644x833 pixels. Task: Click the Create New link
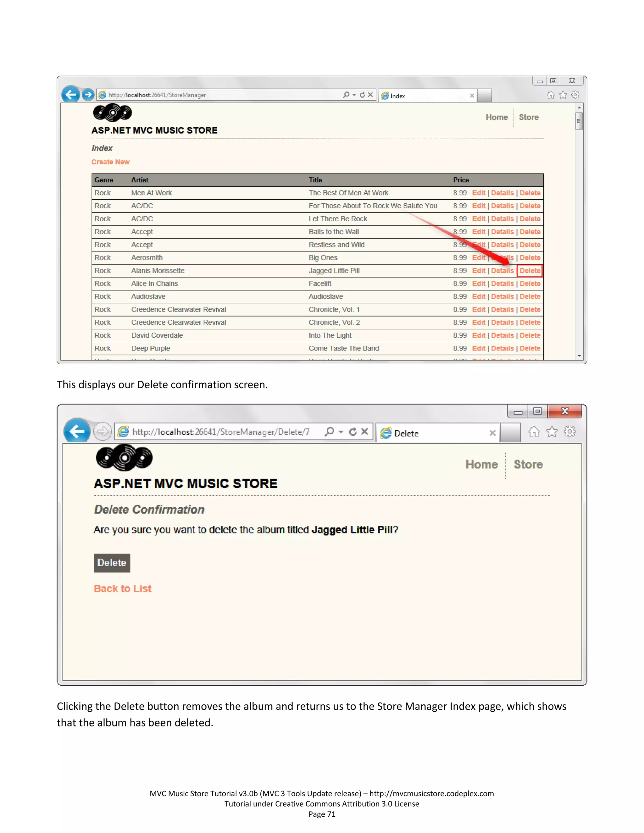111,162
